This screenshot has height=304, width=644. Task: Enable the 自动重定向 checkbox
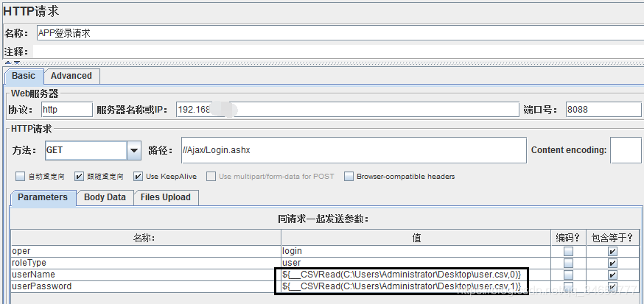pos(20,177)
